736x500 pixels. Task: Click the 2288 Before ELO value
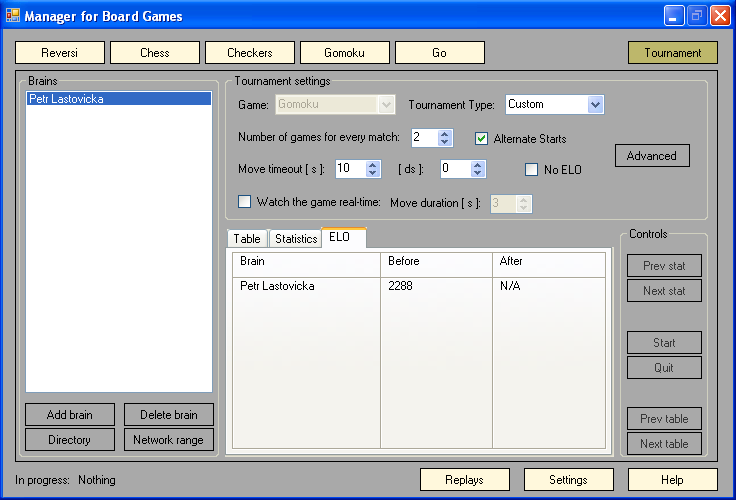coord(400,286)
